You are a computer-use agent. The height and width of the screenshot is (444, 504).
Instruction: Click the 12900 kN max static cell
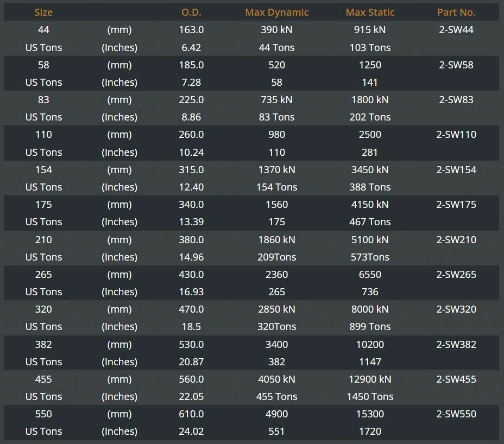coord(370,379)
